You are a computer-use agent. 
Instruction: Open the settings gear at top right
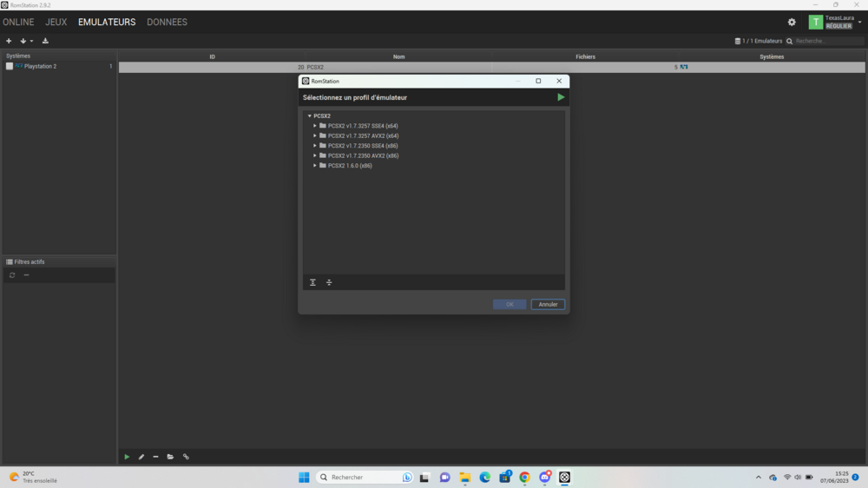click(792, 23)
